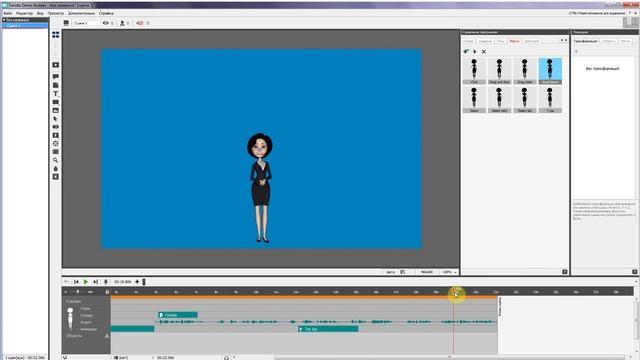
Task: Jump to the timeline end
Action: coord(96,282)
